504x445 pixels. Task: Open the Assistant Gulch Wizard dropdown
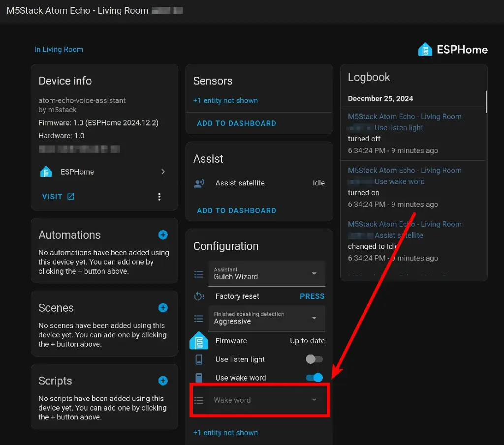tap(266, 273)
